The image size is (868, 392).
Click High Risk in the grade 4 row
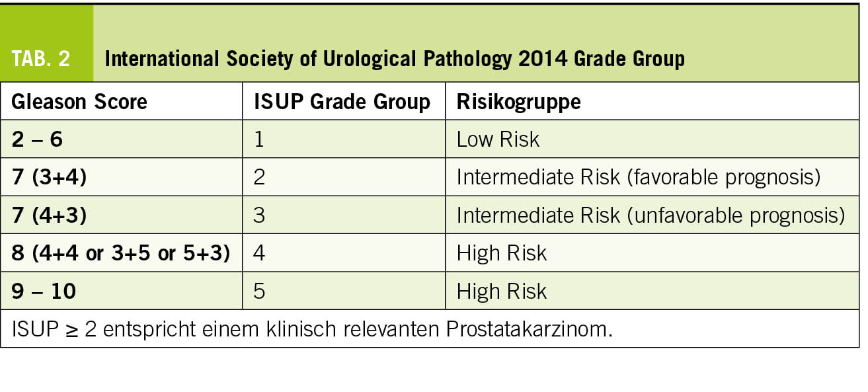(502, 253)
